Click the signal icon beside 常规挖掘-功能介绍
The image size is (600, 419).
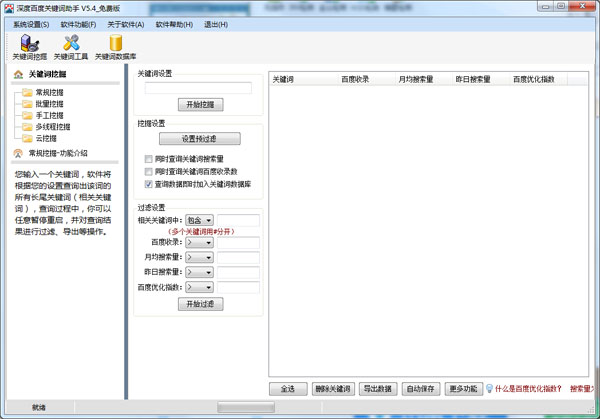[x=18, y=153]
